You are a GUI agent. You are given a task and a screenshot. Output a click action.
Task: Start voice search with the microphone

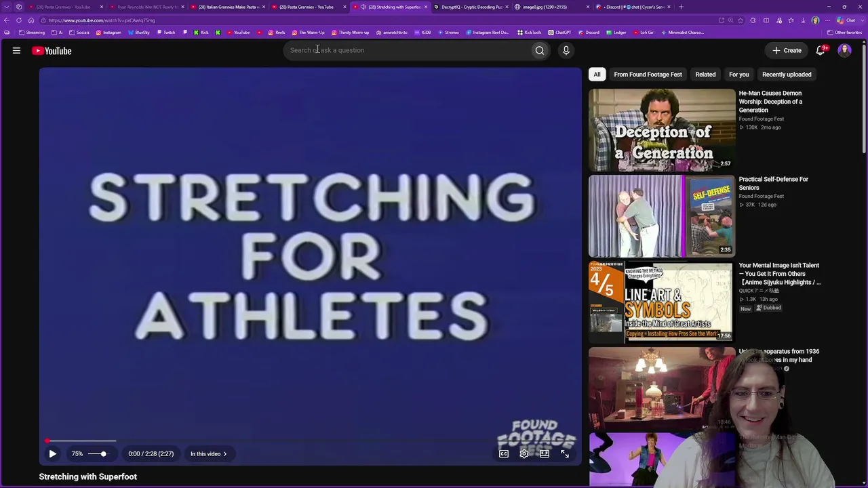[x=566, y=50]
